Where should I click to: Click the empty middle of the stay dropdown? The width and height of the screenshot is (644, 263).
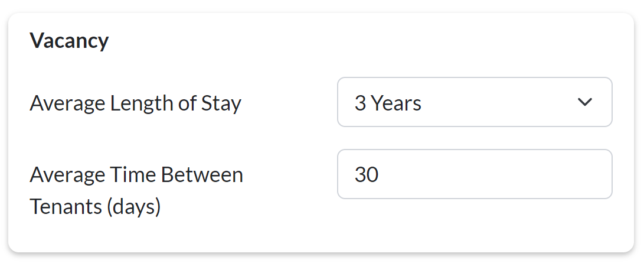496,102
